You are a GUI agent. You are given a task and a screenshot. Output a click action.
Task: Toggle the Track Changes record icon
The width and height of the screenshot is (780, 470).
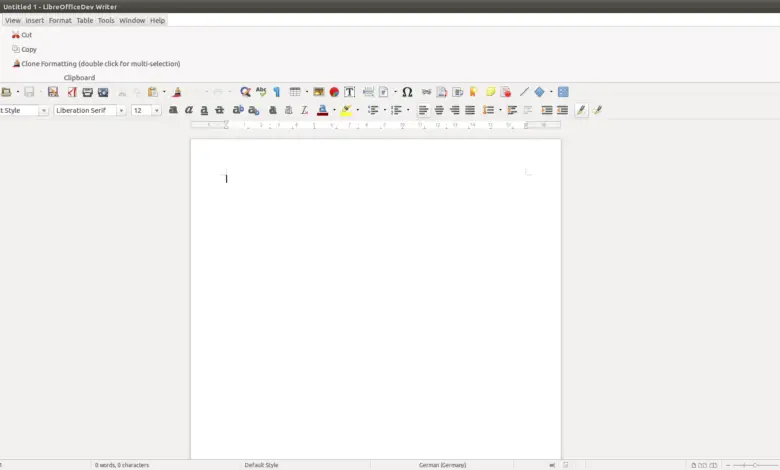coord(506,92)
